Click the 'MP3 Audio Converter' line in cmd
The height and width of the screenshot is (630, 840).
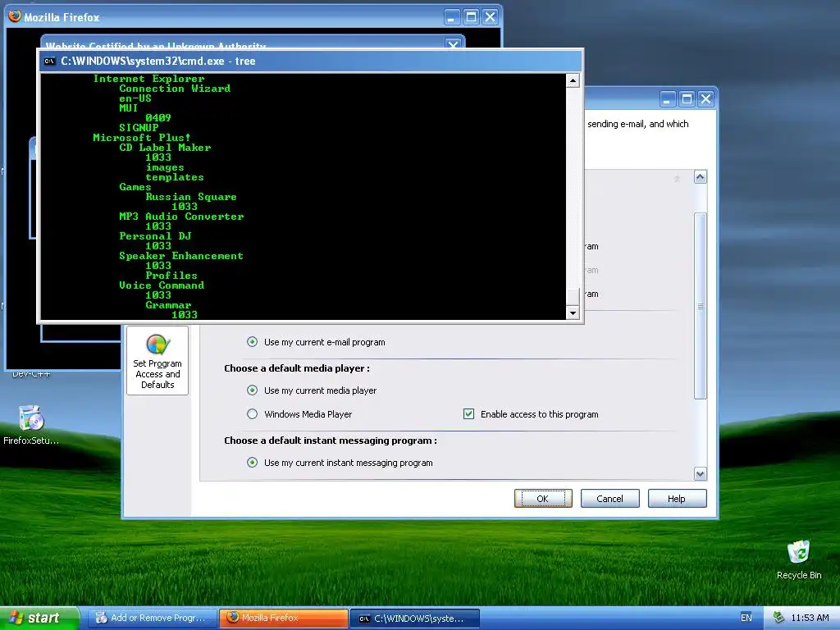[x=181, y=217]
